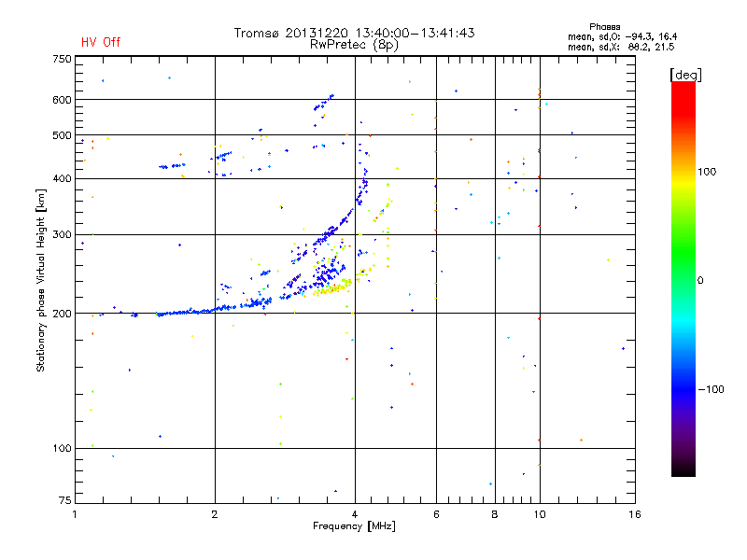
Task: Select the title 'Tromsø 20131220 13:40:00-13:41:43'
Action: [354, 33]
